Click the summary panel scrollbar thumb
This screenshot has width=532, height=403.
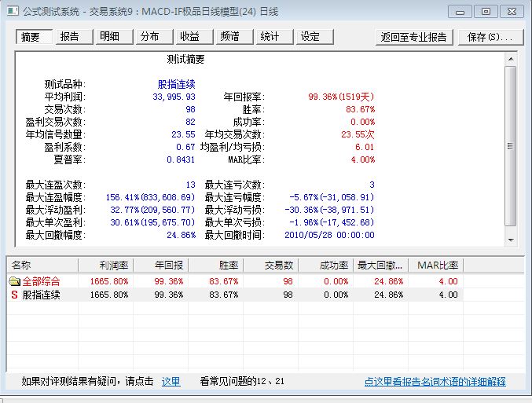511,146
